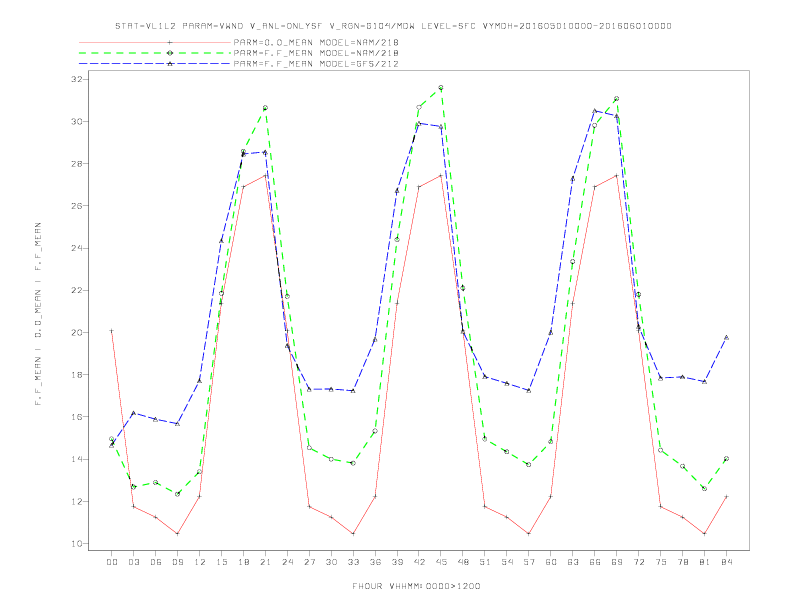Click x-axis tick label '66'
The width and height of the screenshot is (792, 612).
click(595, 562)
